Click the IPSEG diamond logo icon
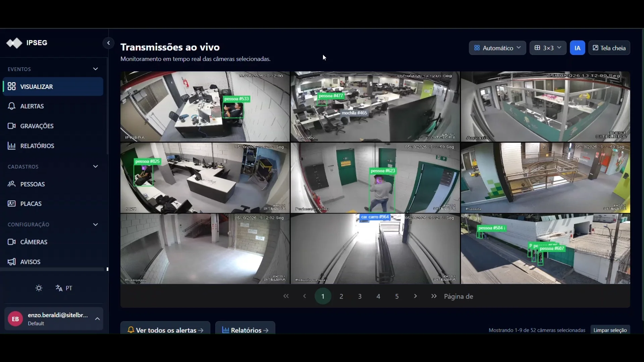The height and width of the screenshot is (362, 644). point(14,43)
